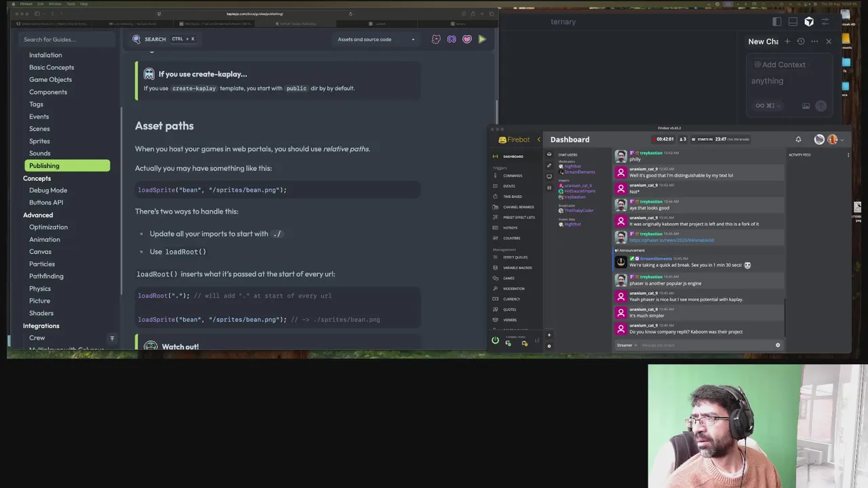Click Cursor settings sliders icon
868x488 pixels.
click(x=825, y=22)
